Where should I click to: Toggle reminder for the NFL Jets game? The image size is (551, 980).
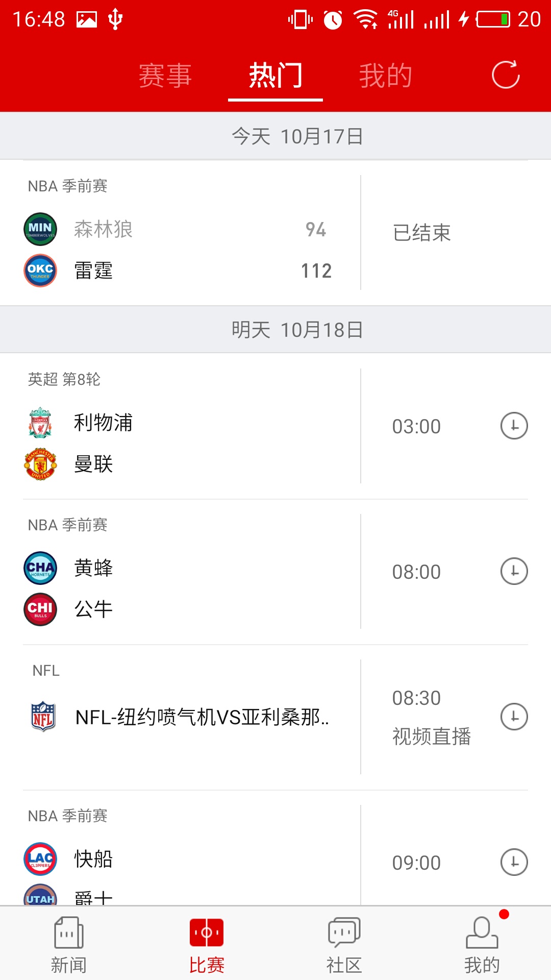(514, 717)
